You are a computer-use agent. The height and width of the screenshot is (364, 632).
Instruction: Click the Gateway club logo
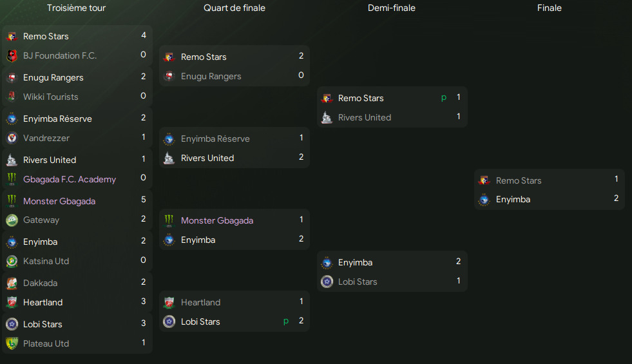[12, 220]
